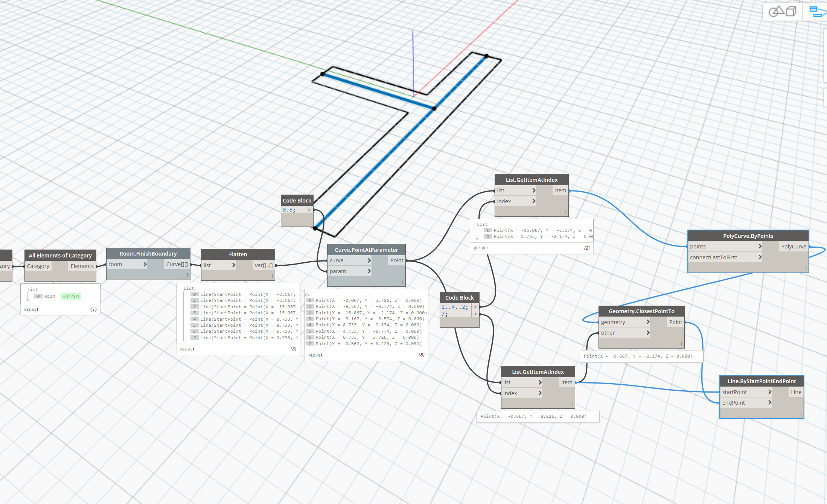Click the Line output port
827x504 pixels.
795,392
